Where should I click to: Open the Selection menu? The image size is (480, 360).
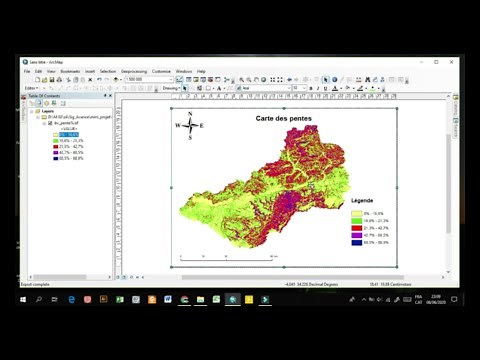pyautogui.click(x=108, y=71)
